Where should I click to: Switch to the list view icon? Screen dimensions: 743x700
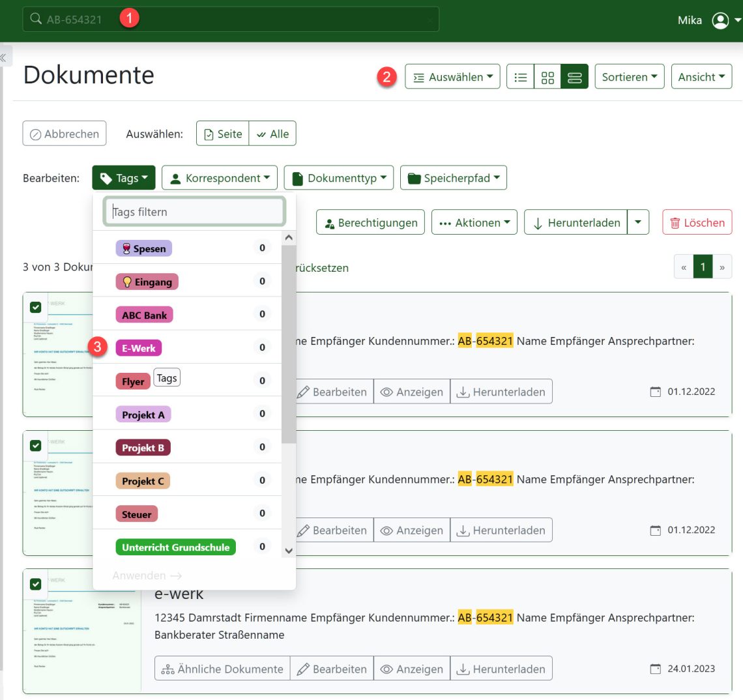pos(520,76)
